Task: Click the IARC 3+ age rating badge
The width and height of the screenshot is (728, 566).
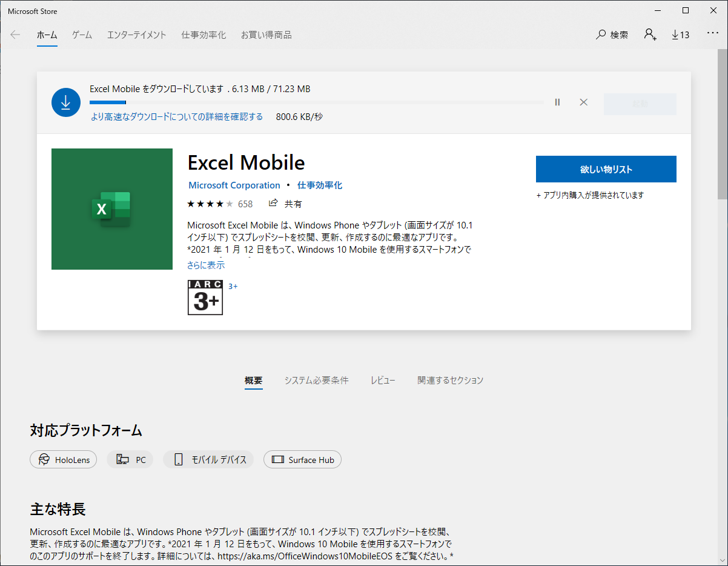Action: (x=205, y=298)
